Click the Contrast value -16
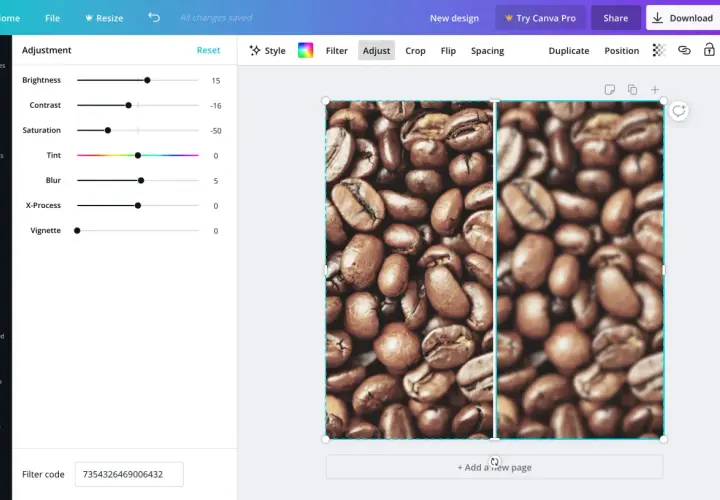This screenshot has height=500, width=720. coord(216,106)
